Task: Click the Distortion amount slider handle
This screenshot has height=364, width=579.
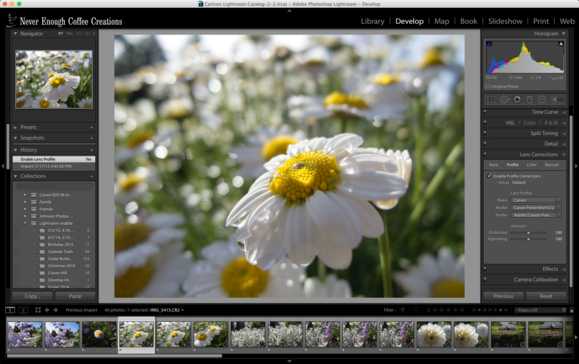Action: 528,233
